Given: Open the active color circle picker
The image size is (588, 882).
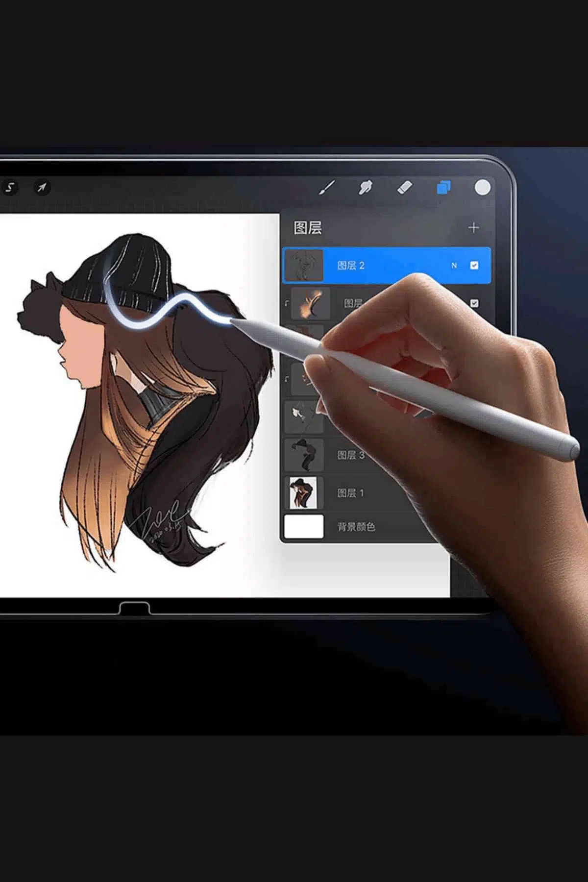Looking at the screenshot, I should 482,187.
